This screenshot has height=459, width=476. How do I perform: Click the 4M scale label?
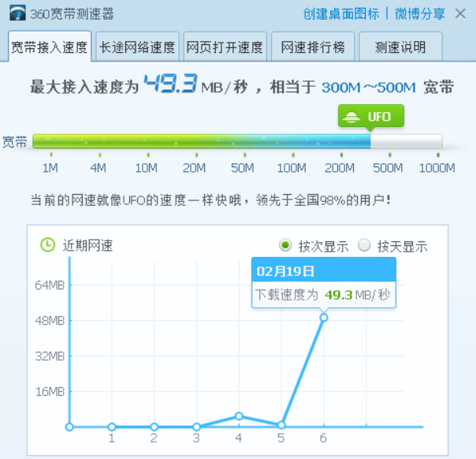99,168
